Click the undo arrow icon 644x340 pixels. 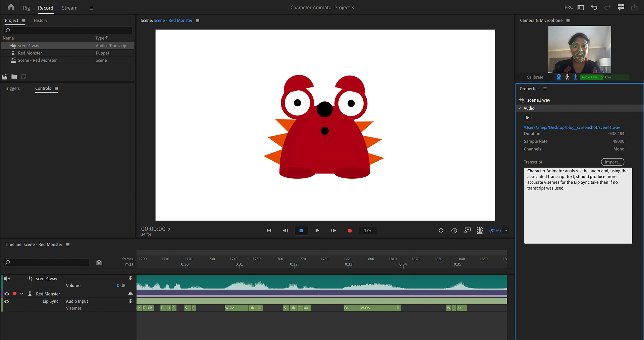[x=594, y=7]
